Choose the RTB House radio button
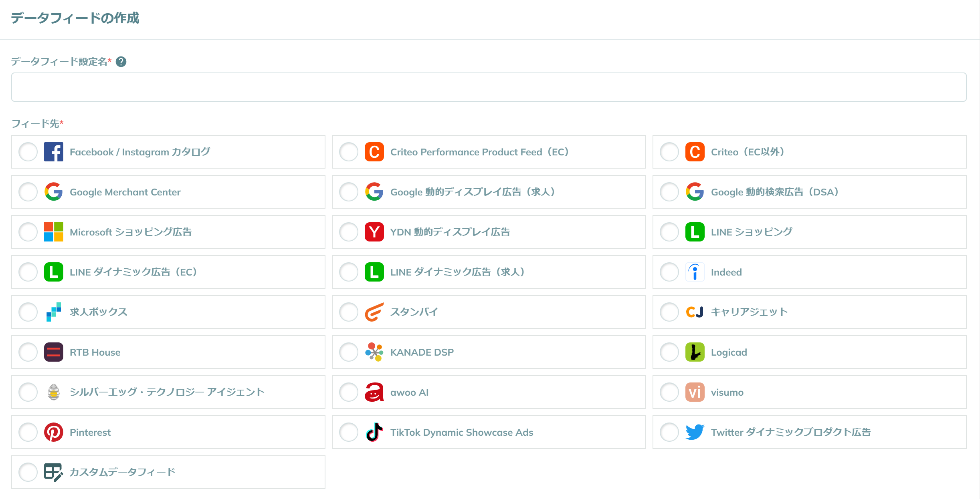 click(x=28, y=352)
